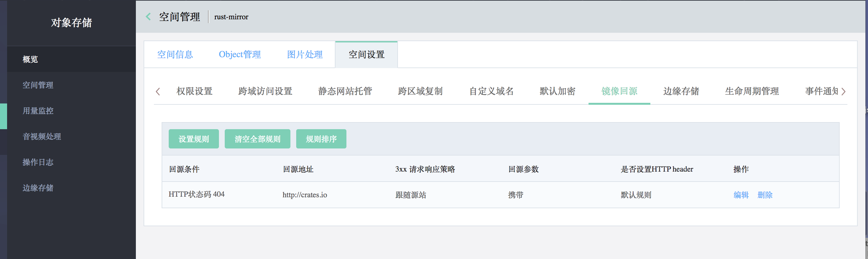This screenshot has width=868, height=259.
Task: Open 概览 in the sidebar
Action: point(71,59)
